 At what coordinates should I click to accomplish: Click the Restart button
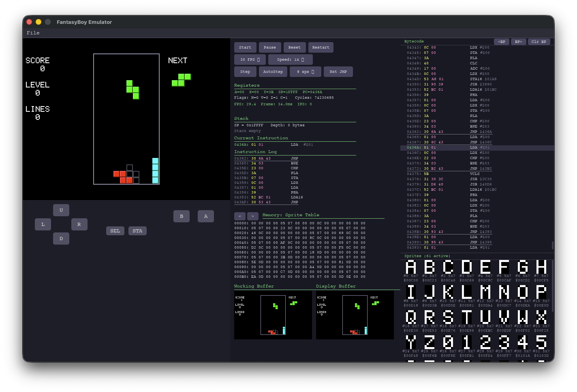[x=321, y=47]
